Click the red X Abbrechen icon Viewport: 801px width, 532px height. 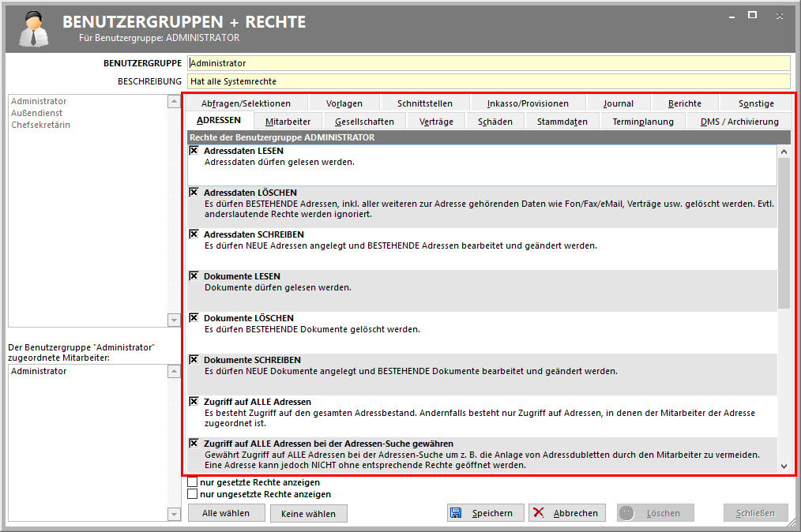539,513
